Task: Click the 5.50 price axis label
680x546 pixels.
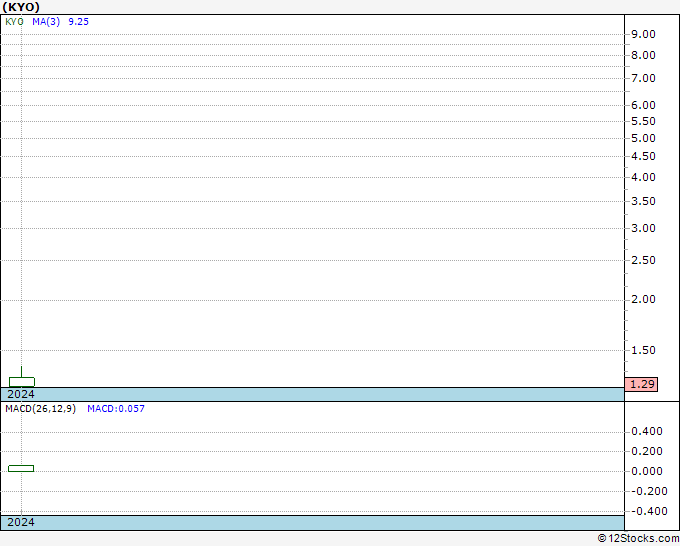Action: [x=643, y=121]
